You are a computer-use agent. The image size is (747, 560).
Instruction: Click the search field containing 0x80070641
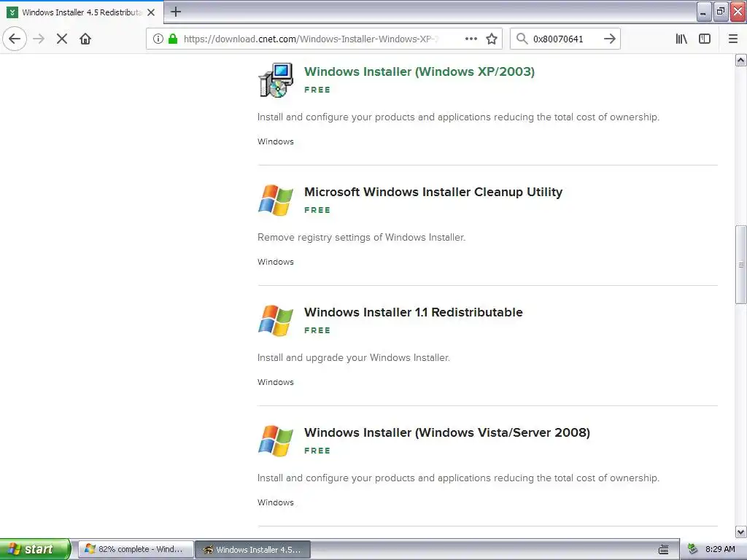tap(564, 39)
